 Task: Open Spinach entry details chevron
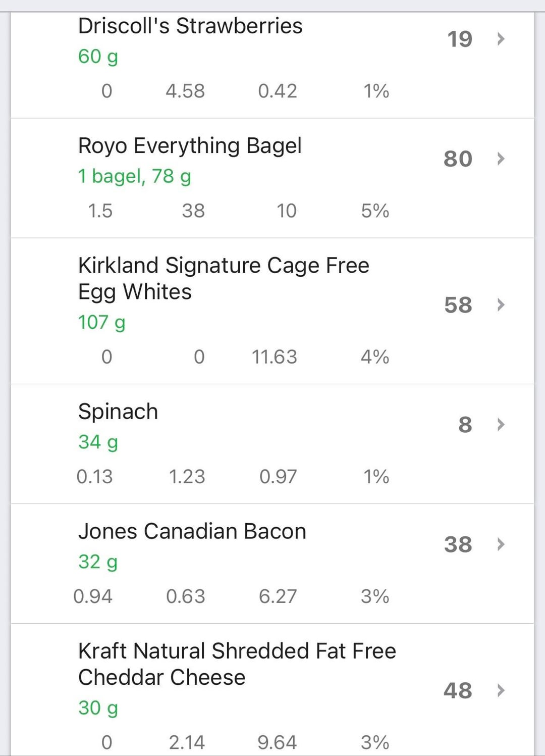[501, 424]
